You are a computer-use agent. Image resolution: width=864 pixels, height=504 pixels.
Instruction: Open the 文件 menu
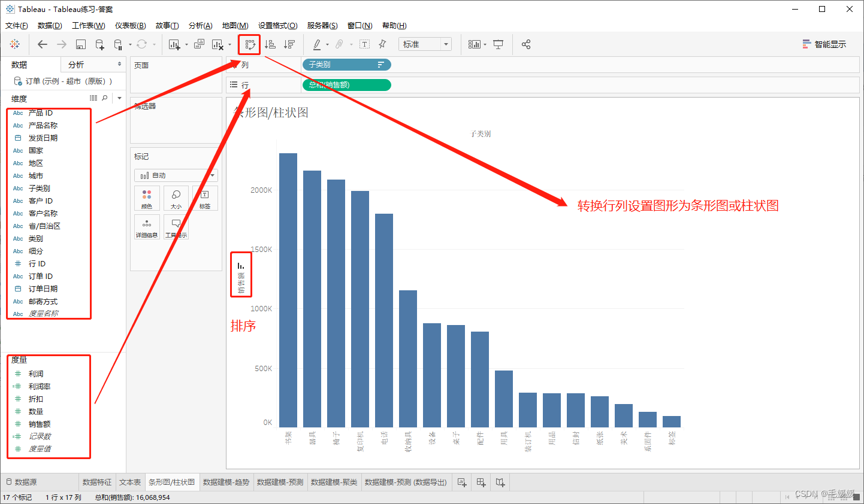[x=17, y=26]
